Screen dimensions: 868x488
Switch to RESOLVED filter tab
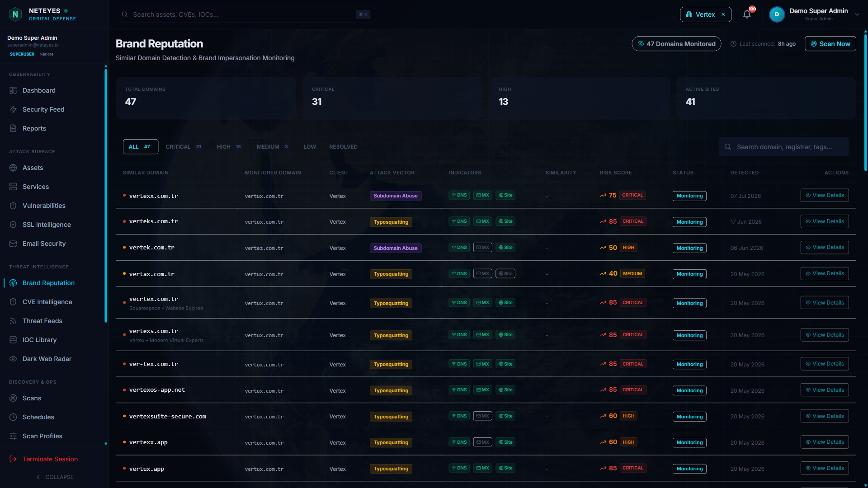[x=343, y=147]
